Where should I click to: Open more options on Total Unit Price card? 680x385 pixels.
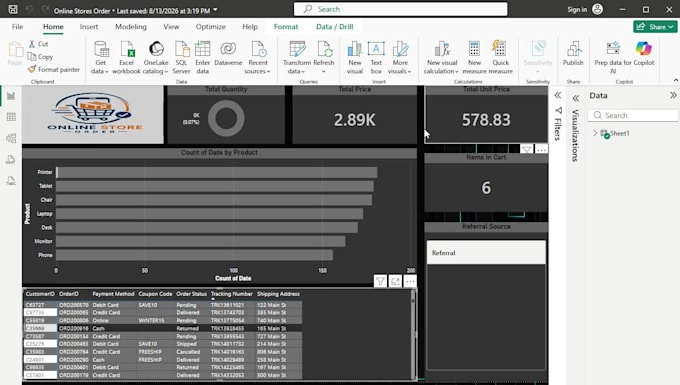[x=541, y=150]
